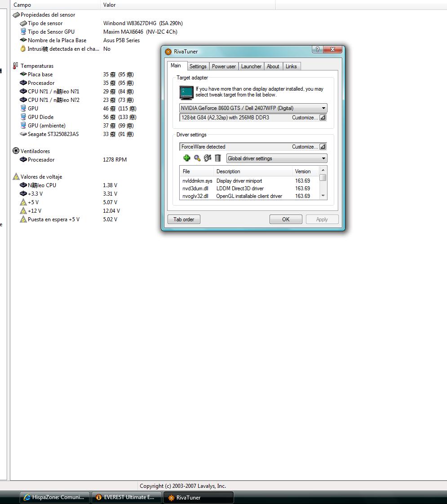Open HispaZone browser window from taskbar
The image size is (447, 504).
tap(54, 497)
